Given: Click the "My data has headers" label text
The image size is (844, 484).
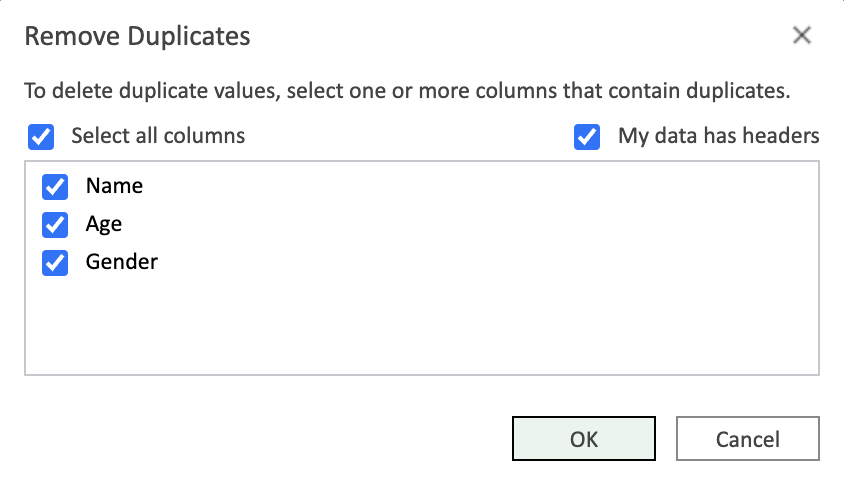Looking at the screenshot, I should (x=718, y=136).
